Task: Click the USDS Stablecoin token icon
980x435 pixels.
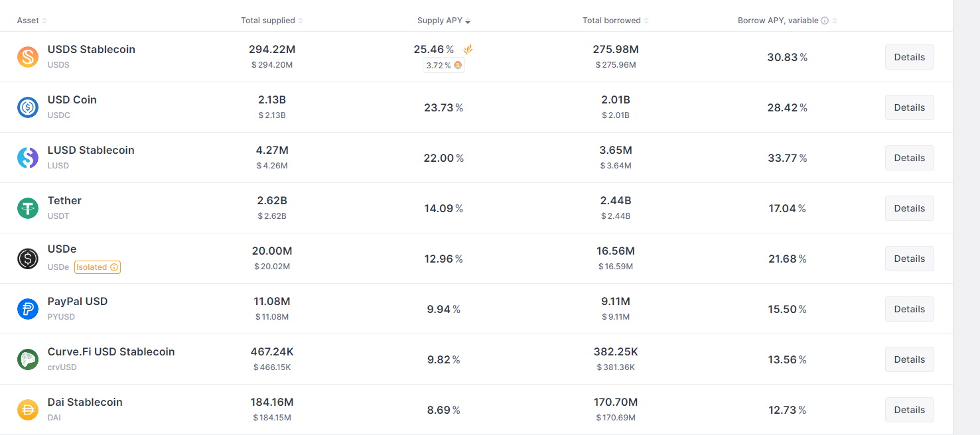Action: [28, 57]
